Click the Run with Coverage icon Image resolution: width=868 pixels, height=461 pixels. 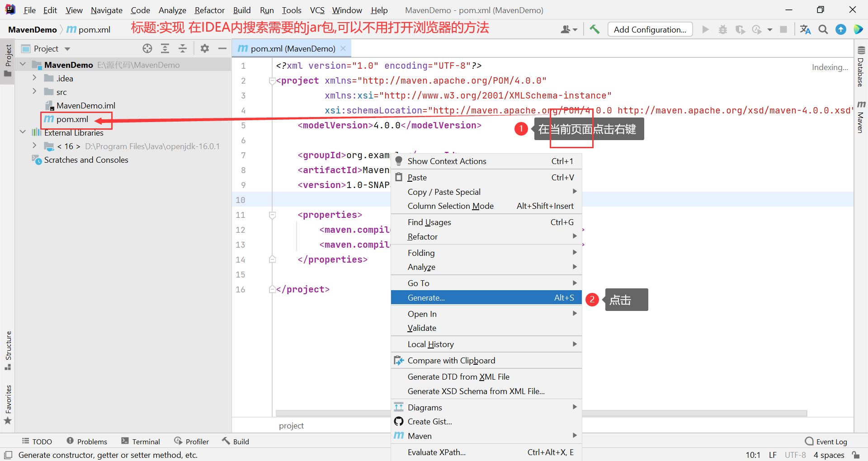pos(740,29)
